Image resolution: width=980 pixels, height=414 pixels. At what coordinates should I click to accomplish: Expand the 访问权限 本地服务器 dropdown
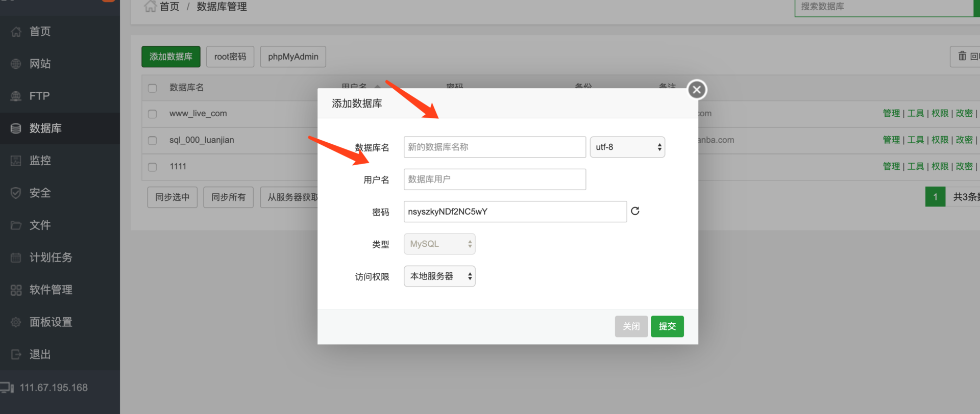tap(439, 276)
